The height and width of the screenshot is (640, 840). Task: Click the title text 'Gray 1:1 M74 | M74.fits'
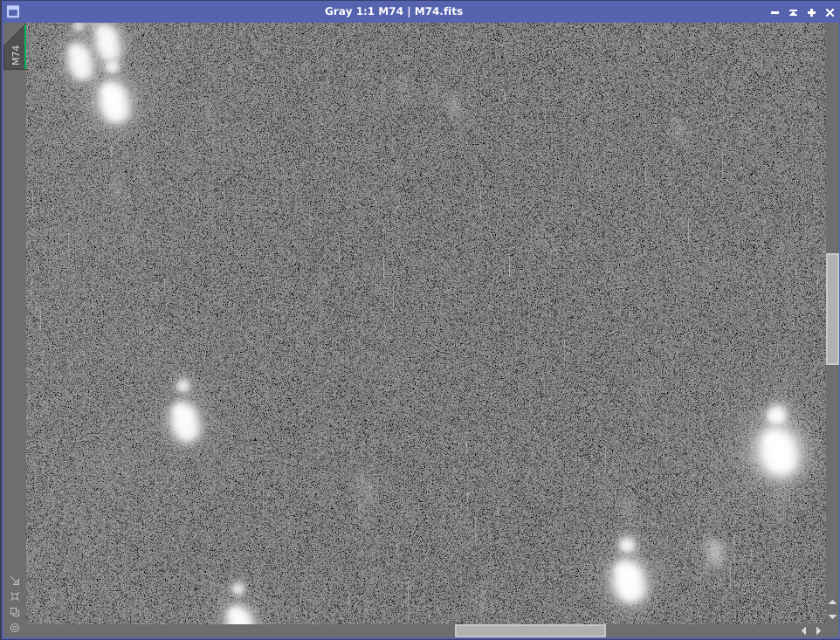[394, 11]
